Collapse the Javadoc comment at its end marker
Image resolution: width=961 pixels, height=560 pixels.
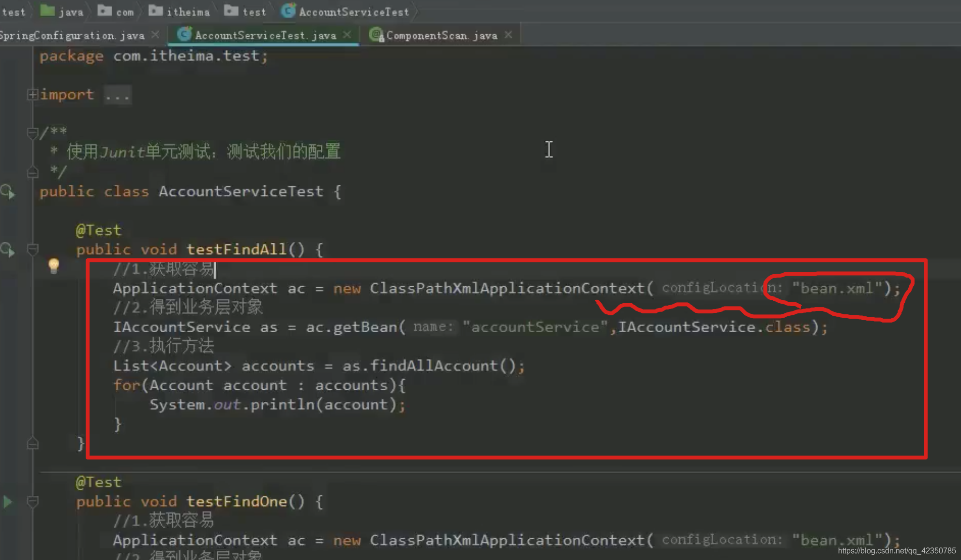pos(32,172)
